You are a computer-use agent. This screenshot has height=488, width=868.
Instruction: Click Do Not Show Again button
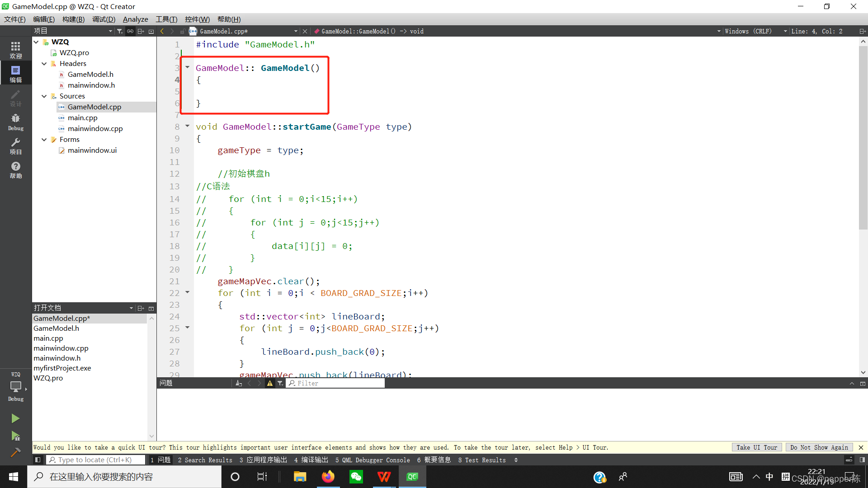819,447
